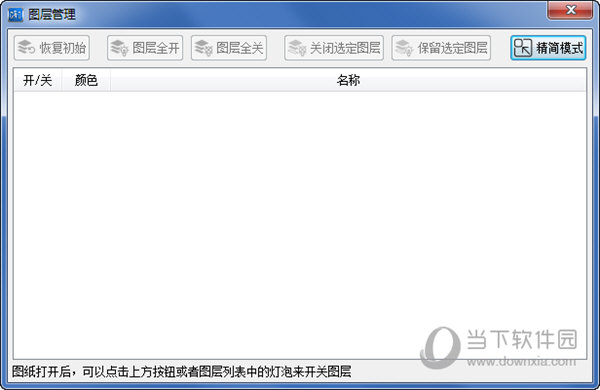The height and width of the screenshot is (390, 600).
Task: Turn on all layers with 图层全开
Action: pos(145,48)
